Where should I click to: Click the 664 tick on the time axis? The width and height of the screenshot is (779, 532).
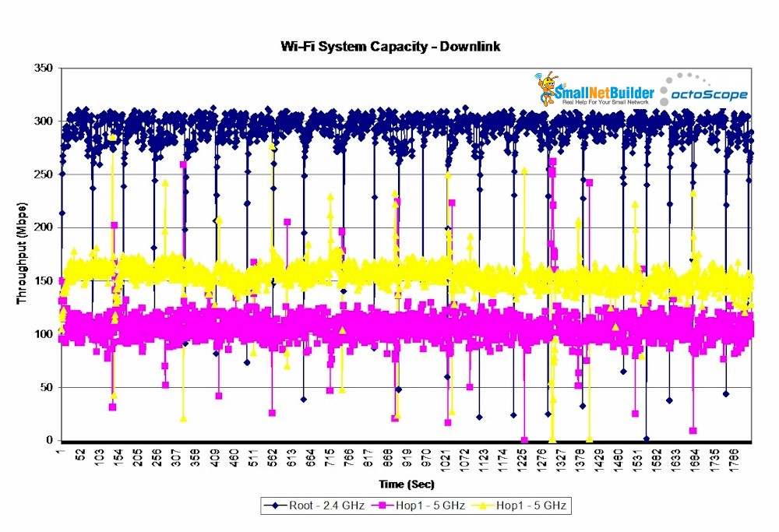pyautogui.click(x=311, y=456)
